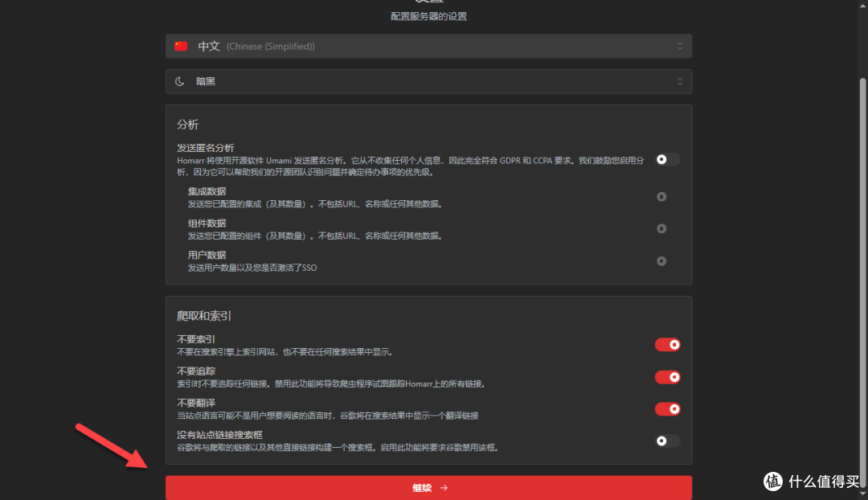Click the theme selector up-down chevron
The height and width of the screenshot is (500, 868).
(680, 81)
